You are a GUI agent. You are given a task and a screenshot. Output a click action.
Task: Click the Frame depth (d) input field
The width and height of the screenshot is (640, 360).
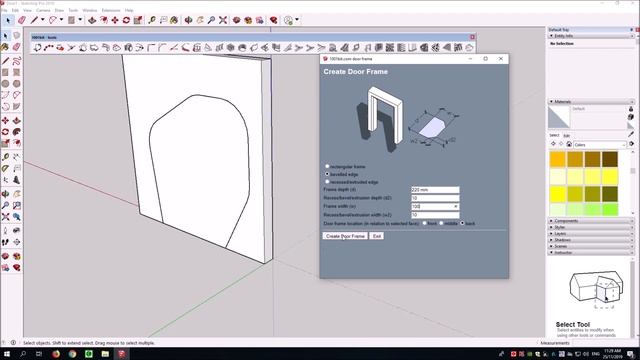point(435,190)
